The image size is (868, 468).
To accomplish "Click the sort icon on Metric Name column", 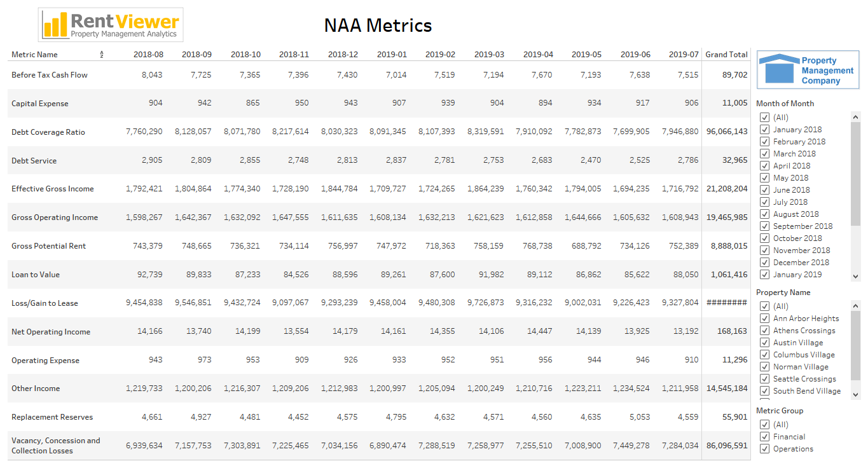I will pos(102,54).
